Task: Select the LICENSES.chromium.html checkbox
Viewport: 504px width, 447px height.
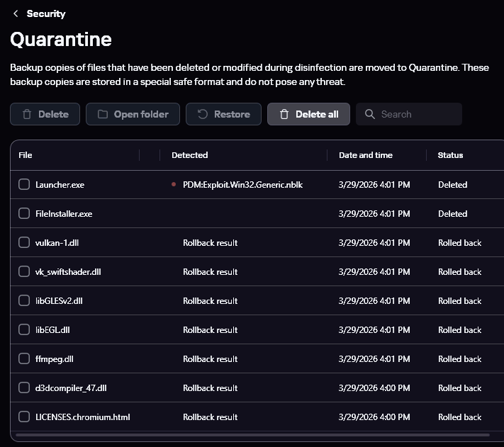Action: [24, 417]
